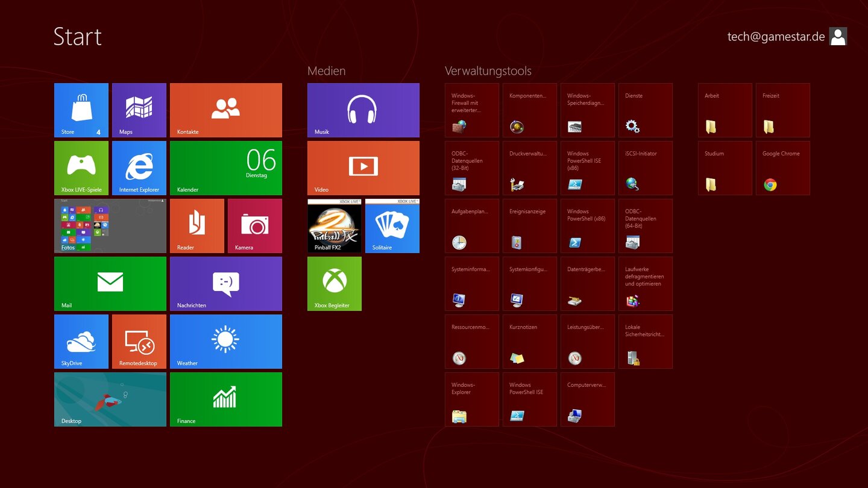Open the Video tile

(363, 168)
